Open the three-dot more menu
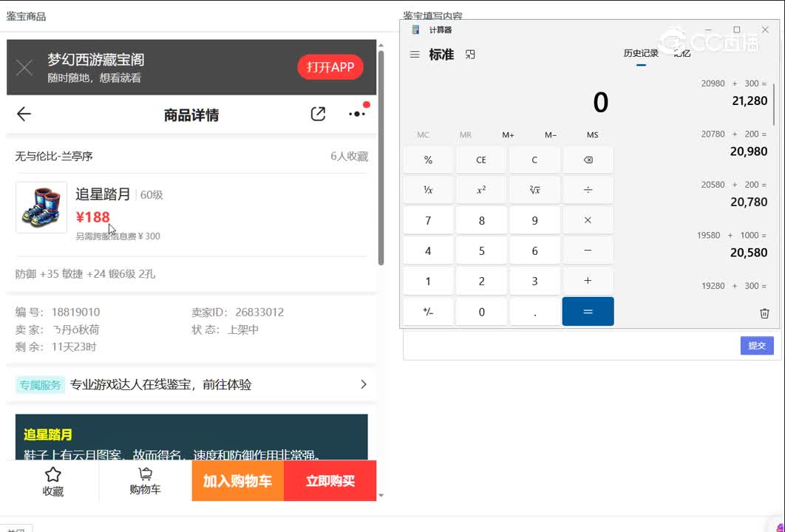This screenshot has height=532, width=785. coord(358,113)
